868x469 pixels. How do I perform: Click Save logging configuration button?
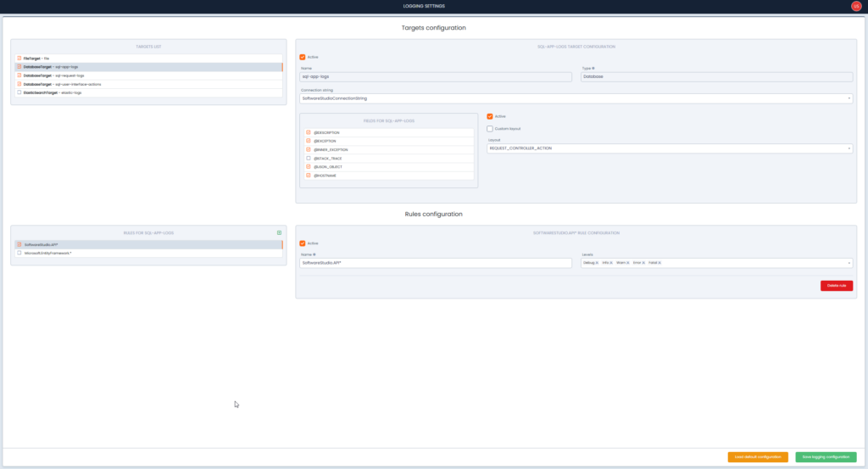[x=826, y=457]
